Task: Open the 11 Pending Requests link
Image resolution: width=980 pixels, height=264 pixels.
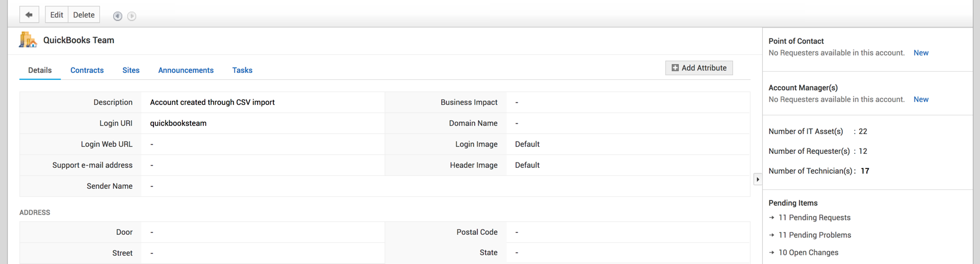Action: [814, 218]
